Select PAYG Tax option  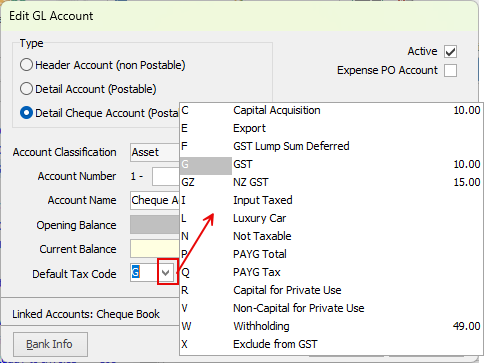click(x=331, y=272)
